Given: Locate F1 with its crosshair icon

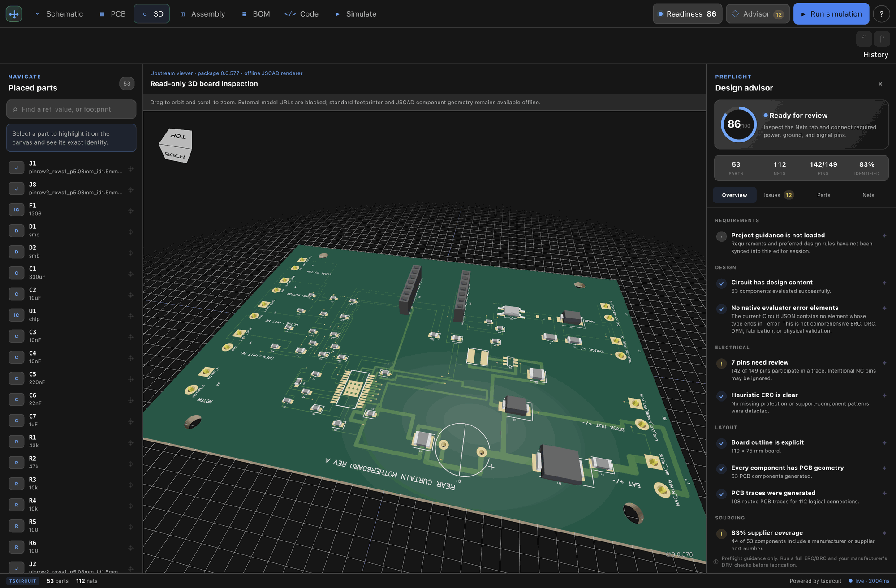Looking at the screenshot, I should 130,211.
